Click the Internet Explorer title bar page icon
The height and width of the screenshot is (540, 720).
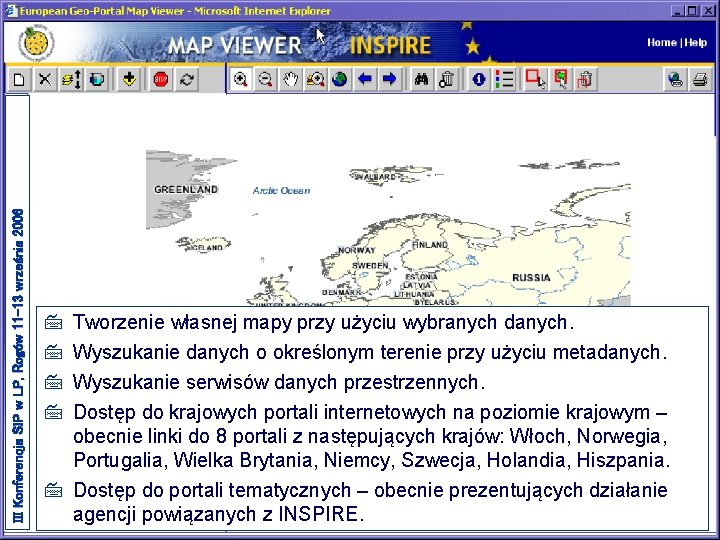point(11,11)
